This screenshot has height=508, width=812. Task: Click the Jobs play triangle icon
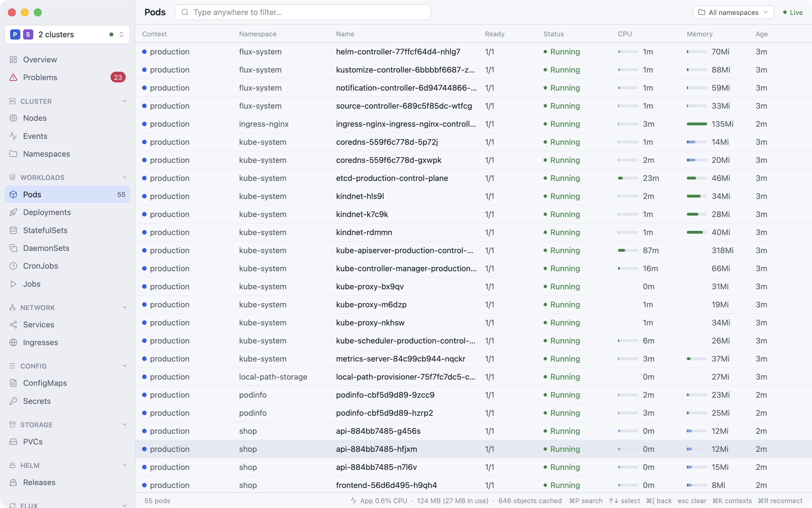13,284
